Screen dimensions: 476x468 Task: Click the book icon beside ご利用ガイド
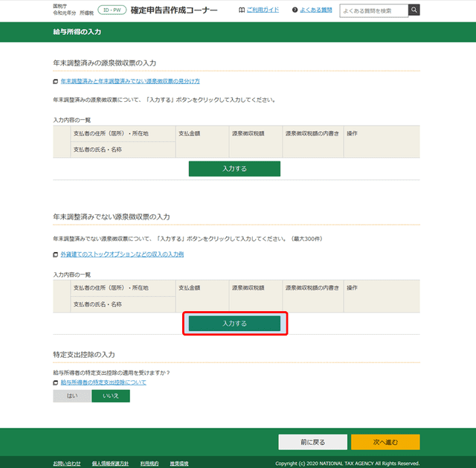click(242, 10)
